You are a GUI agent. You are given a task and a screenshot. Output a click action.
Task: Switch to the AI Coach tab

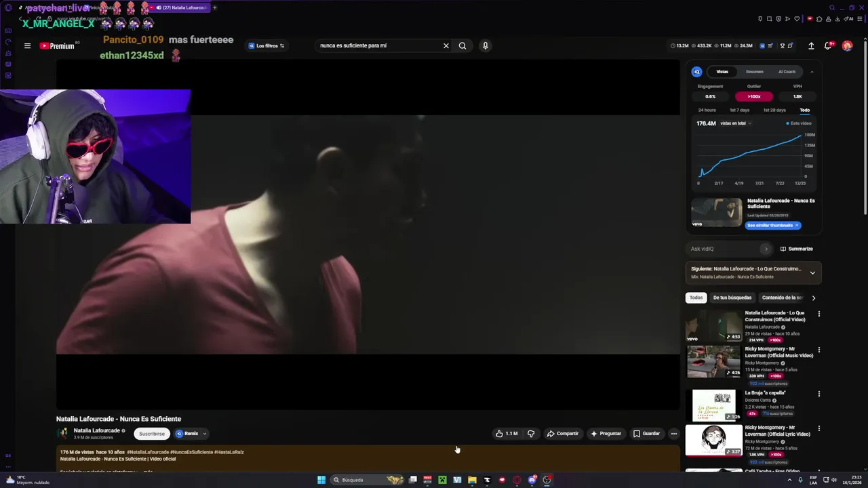(x=787, y=72)
